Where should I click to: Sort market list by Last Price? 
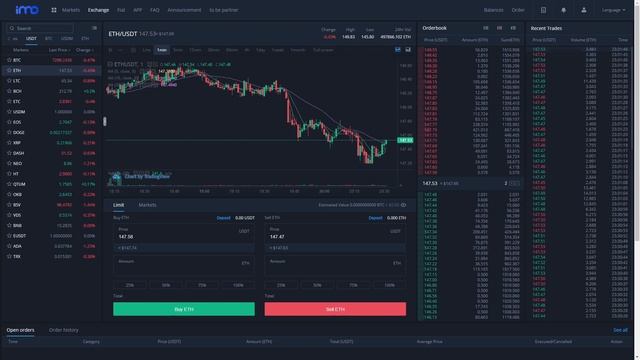coord(59,50)
